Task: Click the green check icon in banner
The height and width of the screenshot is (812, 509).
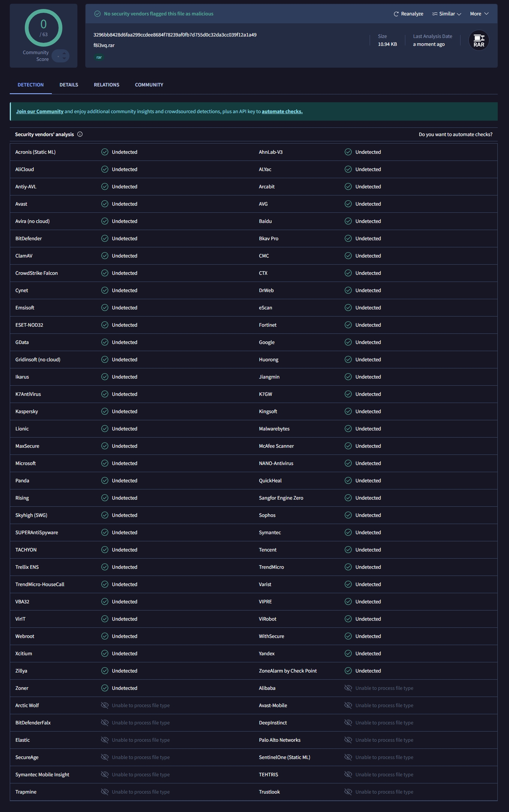Action: [97, 14]
